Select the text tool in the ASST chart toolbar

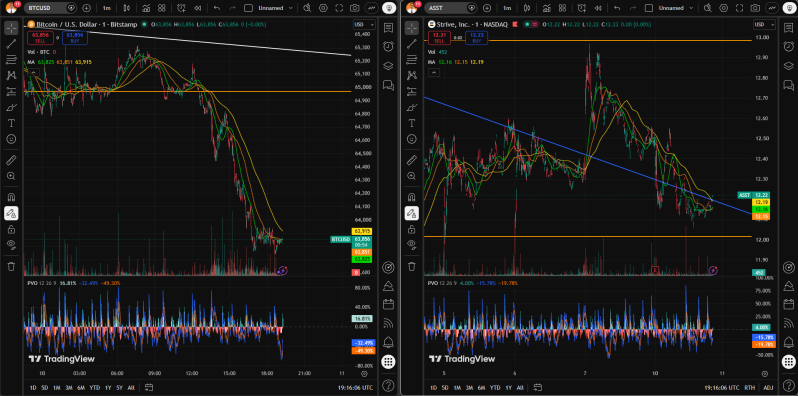[x=412, y=123]
